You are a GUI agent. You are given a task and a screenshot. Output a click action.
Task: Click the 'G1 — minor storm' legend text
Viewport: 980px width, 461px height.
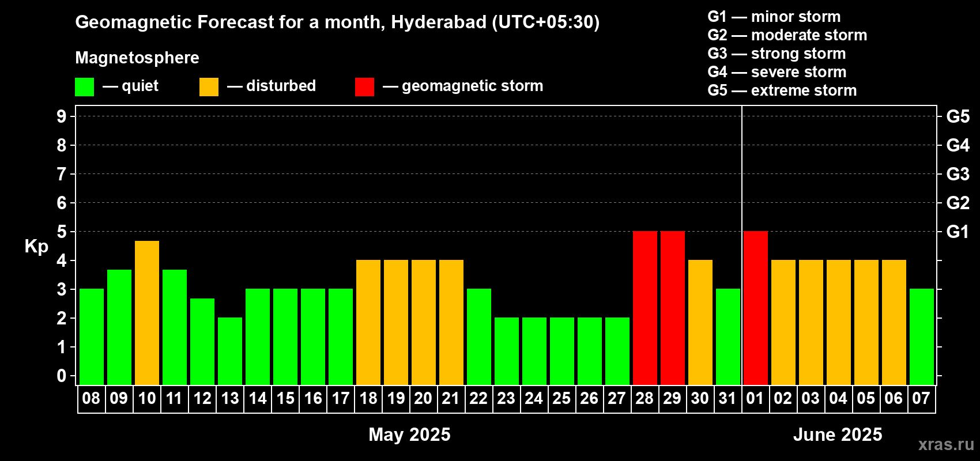pyautogui.click(x=774, y=17)
